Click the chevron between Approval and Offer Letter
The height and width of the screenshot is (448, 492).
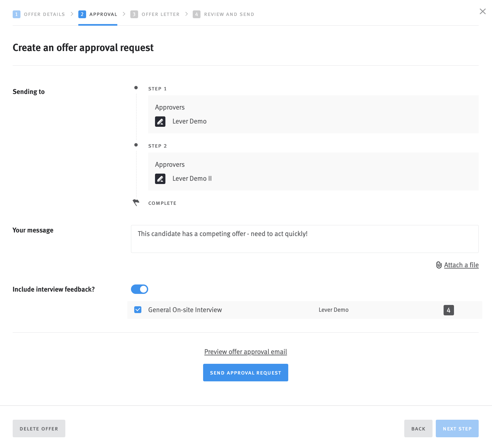coord(124,14)
